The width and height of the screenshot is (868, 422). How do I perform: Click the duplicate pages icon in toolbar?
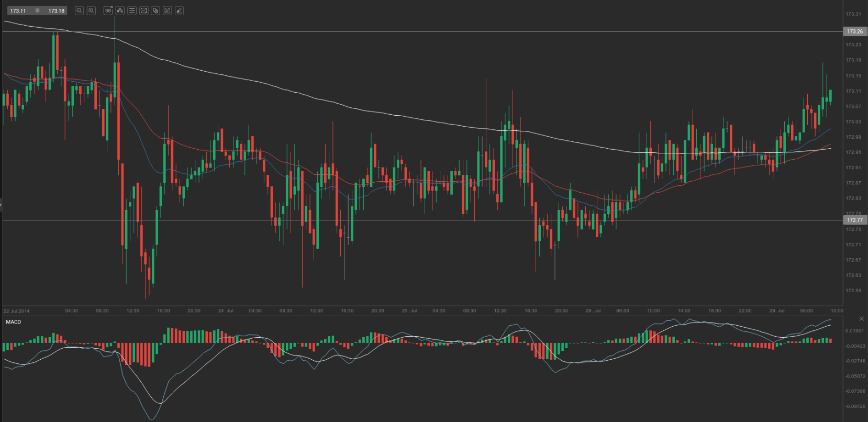(155, 10)
